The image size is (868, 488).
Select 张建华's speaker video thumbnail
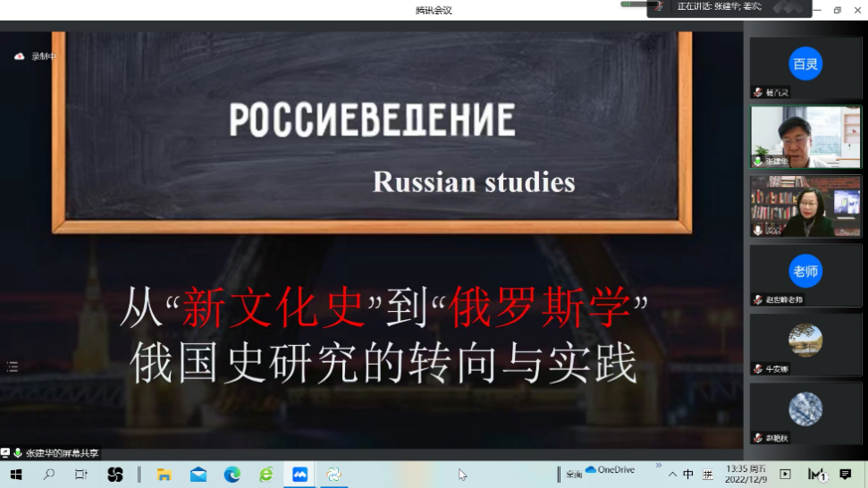click(x=805, y=137)
